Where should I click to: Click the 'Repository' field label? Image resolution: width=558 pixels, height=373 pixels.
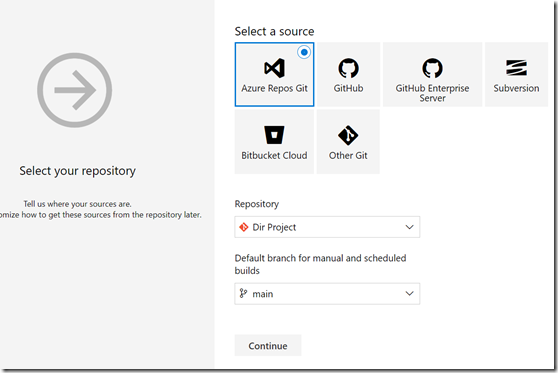coord(257,204)
